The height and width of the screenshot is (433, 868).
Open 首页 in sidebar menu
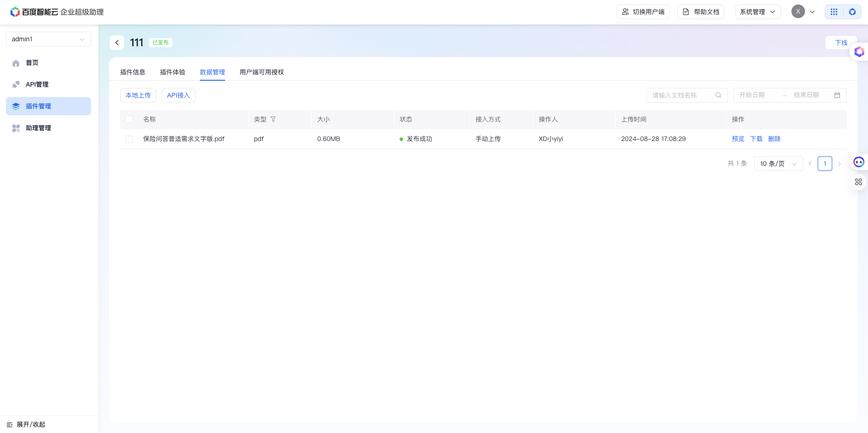[x=48, y=63]
